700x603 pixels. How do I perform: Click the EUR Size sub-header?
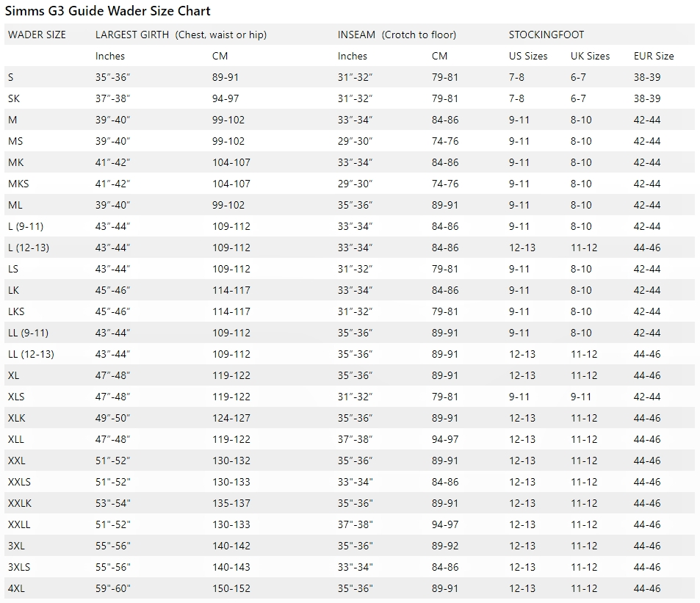tap(654, 57)
